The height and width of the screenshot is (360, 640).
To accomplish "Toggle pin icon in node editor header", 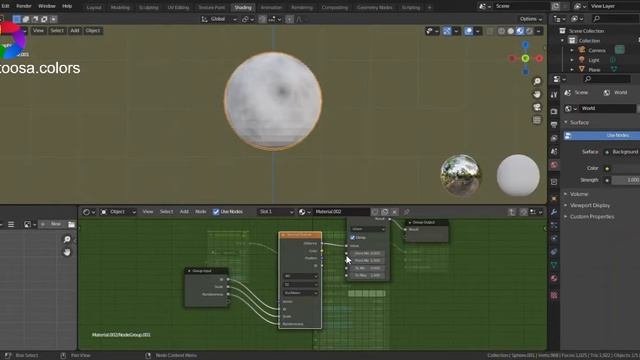I will tap(407, 212).
